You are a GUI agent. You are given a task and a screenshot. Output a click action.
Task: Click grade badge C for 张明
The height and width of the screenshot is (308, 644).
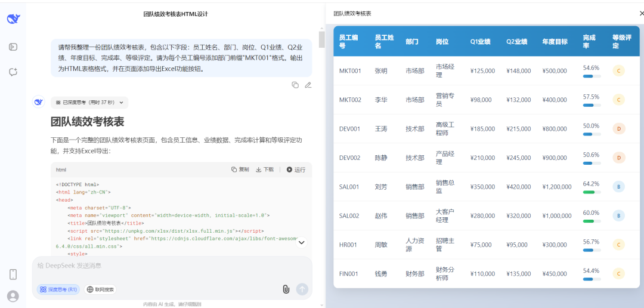click(x=618, y=70)
